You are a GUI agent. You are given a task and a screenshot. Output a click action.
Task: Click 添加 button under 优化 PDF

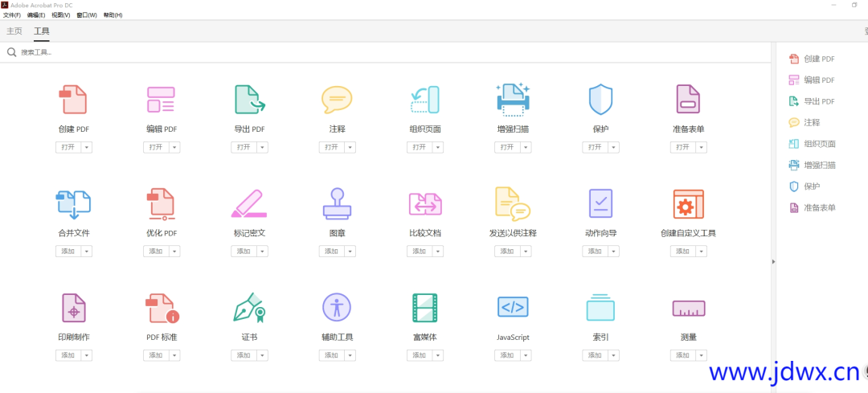[x=156, y=252]
